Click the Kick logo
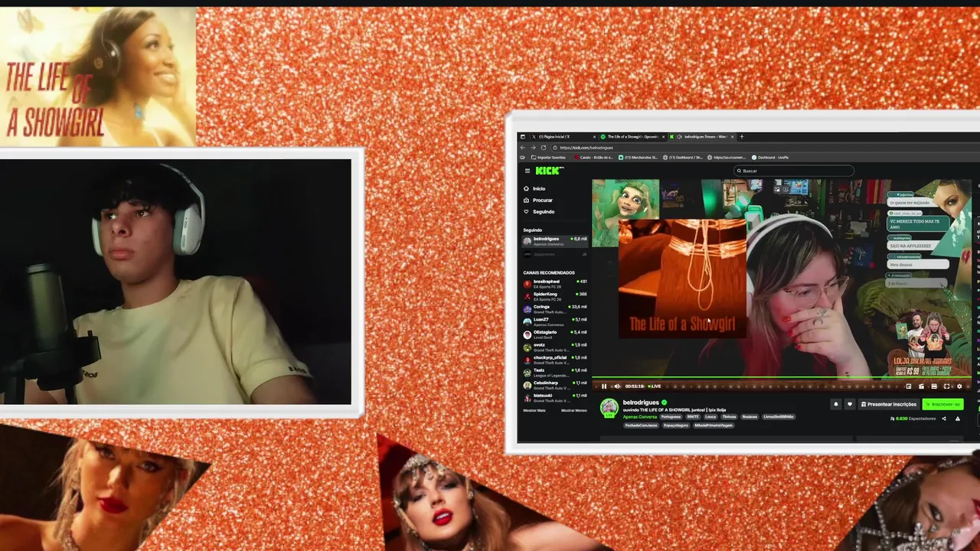This screenshot has width=980, height=551. 549,171
